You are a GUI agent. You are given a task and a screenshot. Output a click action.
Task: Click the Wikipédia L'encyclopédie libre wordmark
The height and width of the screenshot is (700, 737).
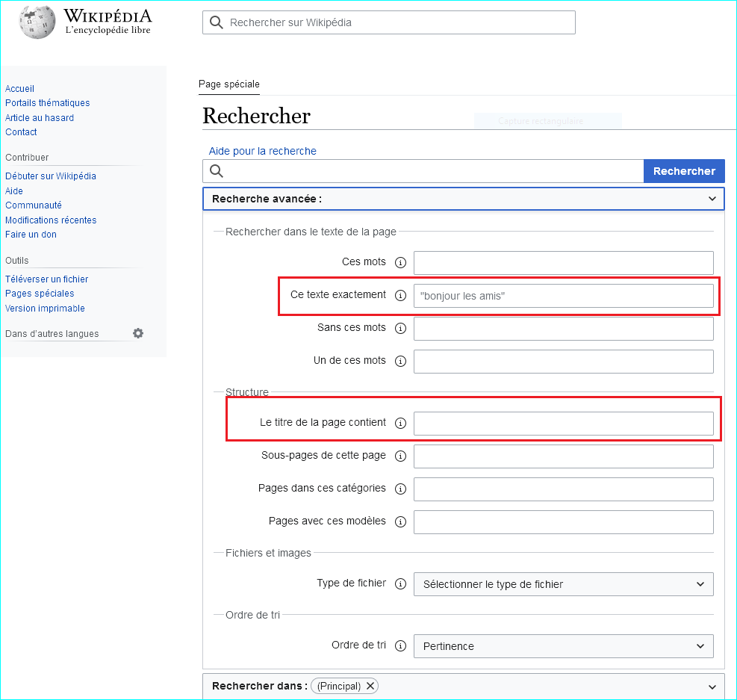coord(108,22)
